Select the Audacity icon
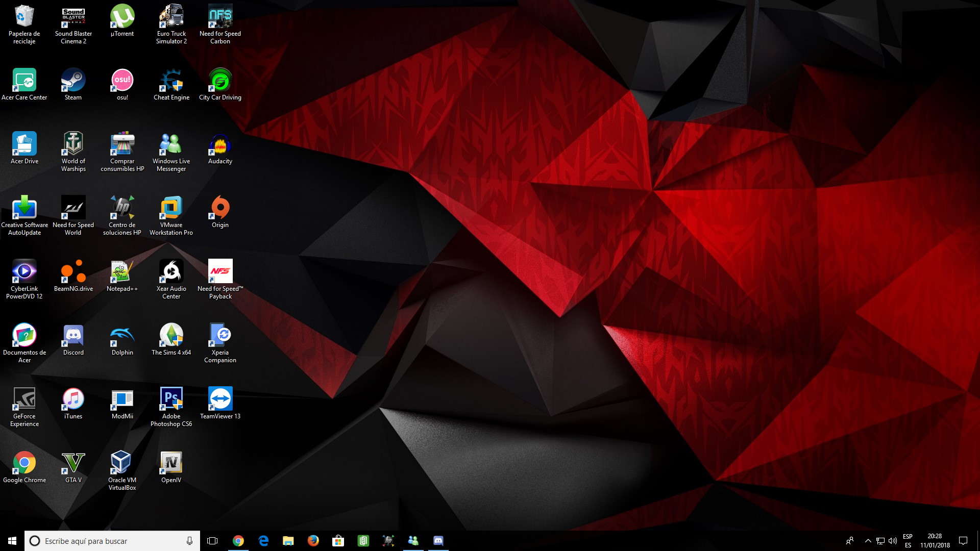Viewport: 980px width, 551px height. pyautogui.click(x=220, y=148)
